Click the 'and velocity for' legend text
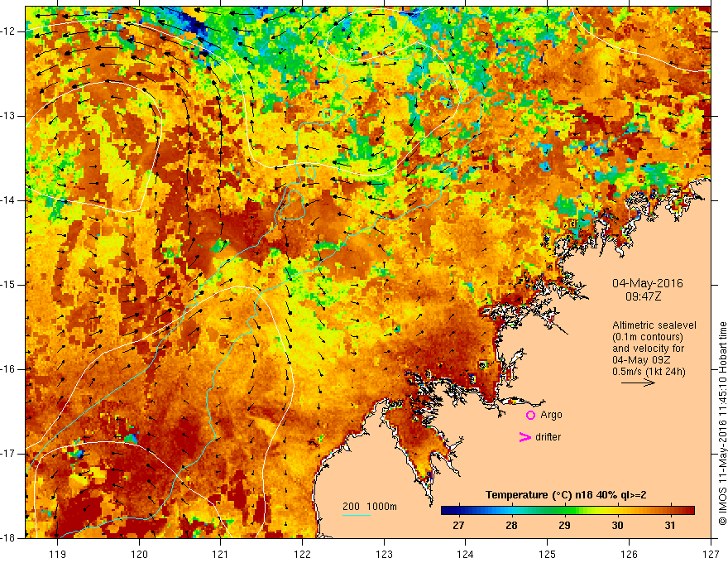The height and width of the screenshot is (563, 728). pos(648,349)
